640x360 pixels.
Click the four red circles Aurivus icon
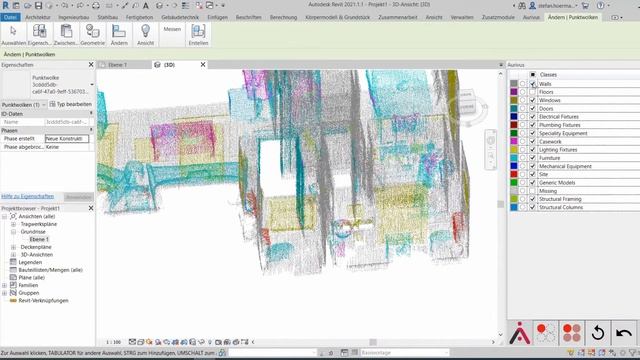click(x=571, y=333)
